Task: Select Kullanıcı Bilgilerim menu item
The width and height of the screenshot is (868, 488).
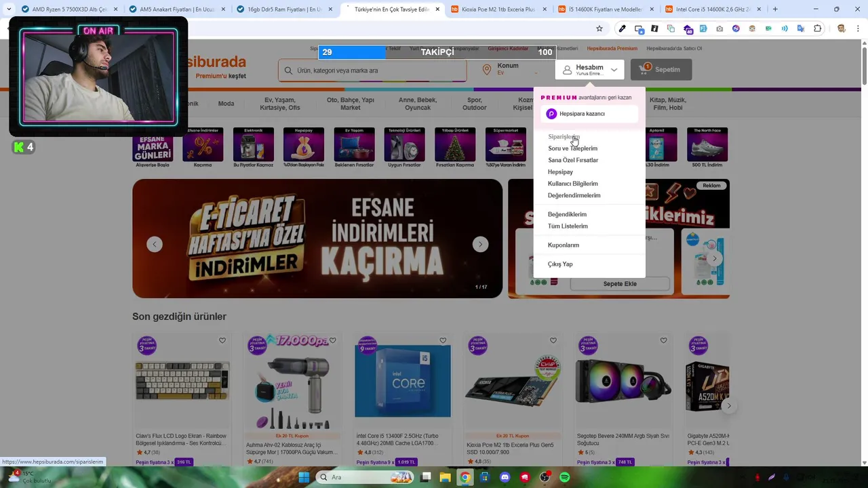Action: click(572, 184)
